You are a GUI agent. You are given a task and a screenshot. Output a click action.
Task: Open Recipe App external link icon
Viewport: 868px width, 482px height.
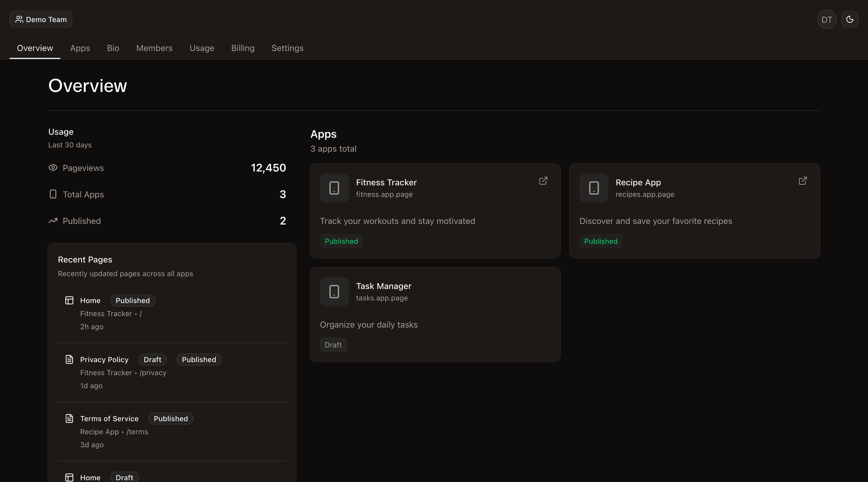(x=803, y=181)
